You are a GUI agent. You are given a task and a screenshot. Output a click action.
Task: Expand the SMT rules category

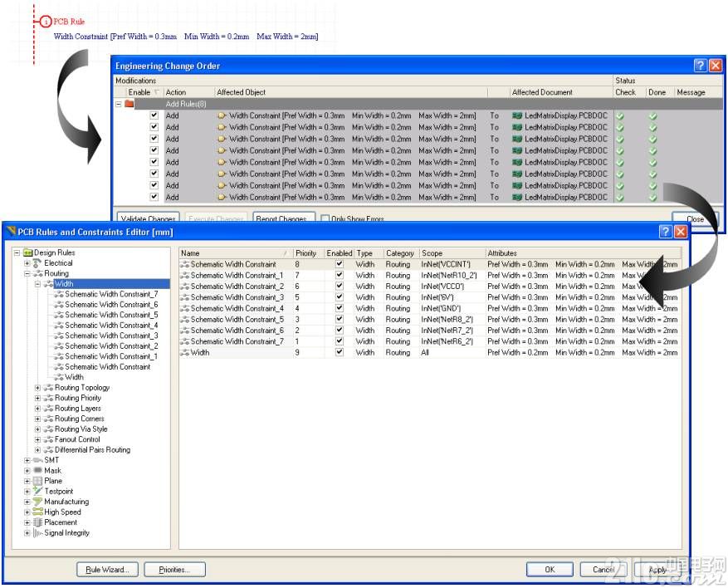pyautogui.click(x=27, y=460)
